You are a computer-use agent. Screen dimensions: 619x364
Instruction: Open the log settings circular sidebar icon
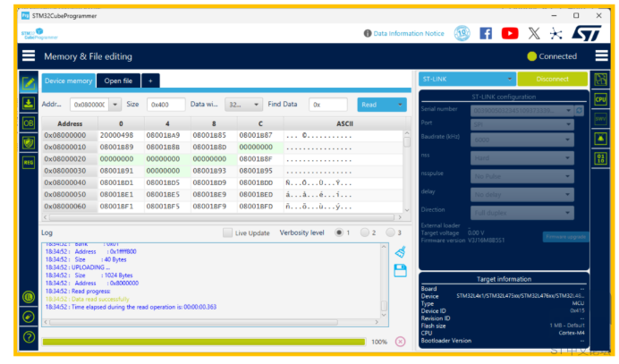point(29,297)
